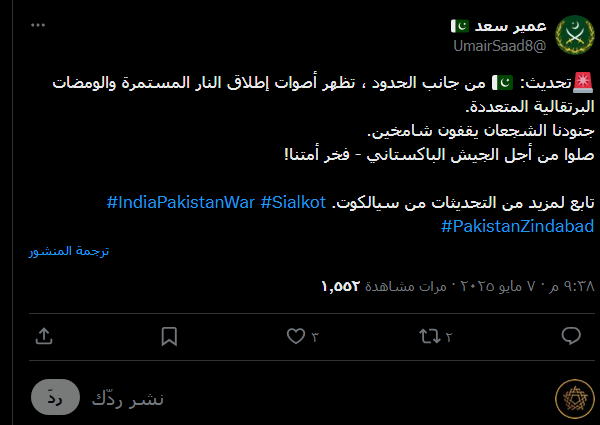Click the red siren emoji in the post
Screen dimensions: 600x425
[x=582, y=82]
